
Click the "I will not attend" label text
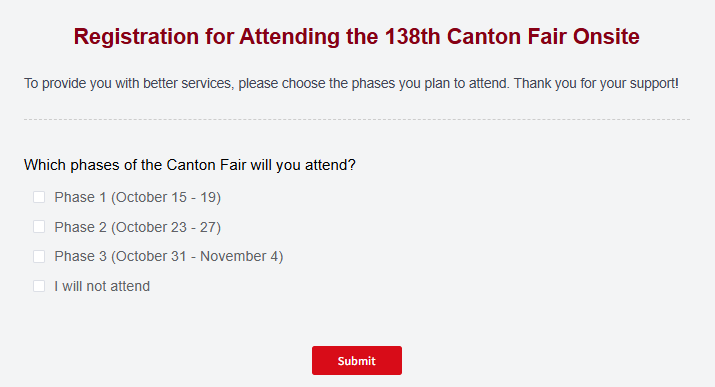point(102,286)
